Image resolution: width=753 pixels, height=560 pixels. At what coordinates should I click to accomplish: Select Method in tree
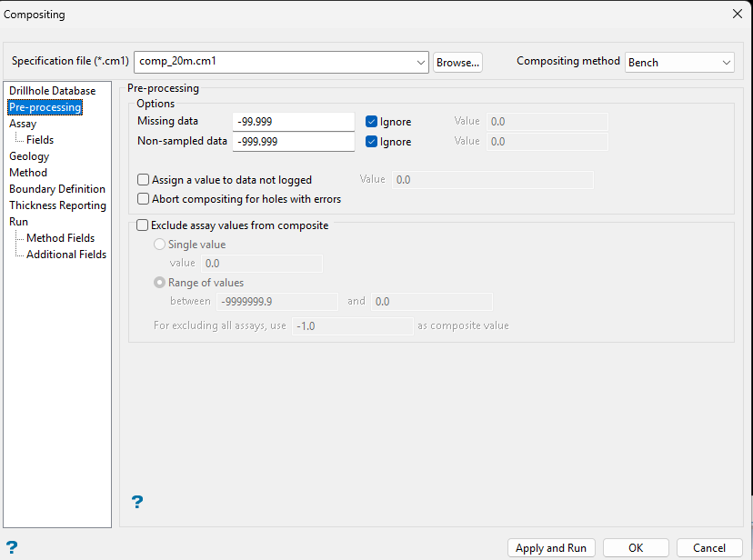[28, 172]
